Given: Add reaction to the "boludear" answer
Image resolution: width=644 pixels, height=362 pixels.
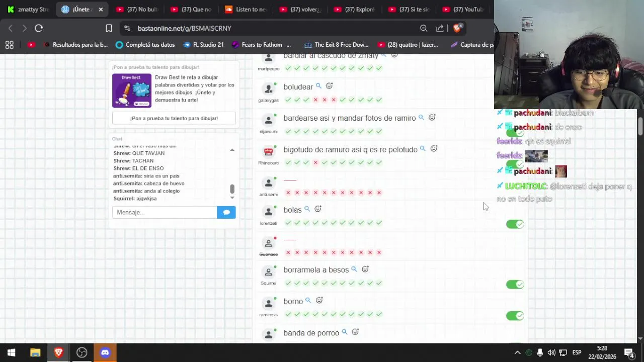Looking at the screenshot, I should [329, 86].
